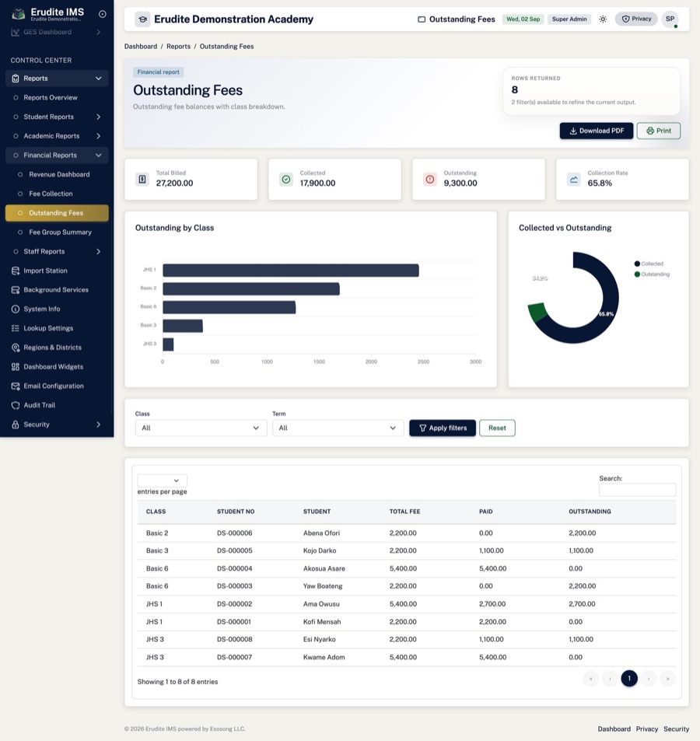The height and width of the screenshot is (741, 700).
Task: Toggle Collected legend in donut chart
Action: coord(649,264)
